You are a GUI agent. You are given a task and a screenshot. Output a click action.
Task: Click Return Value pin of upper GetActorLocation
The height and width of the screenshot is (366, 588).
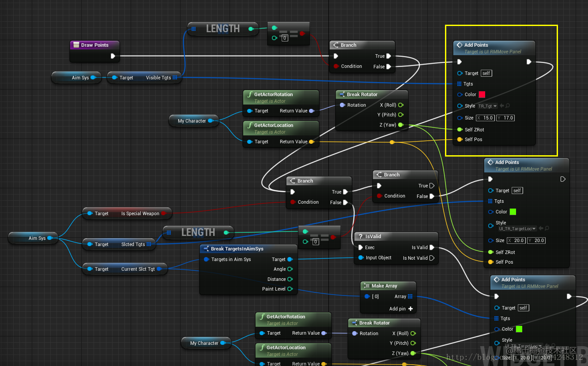(312, 142)
